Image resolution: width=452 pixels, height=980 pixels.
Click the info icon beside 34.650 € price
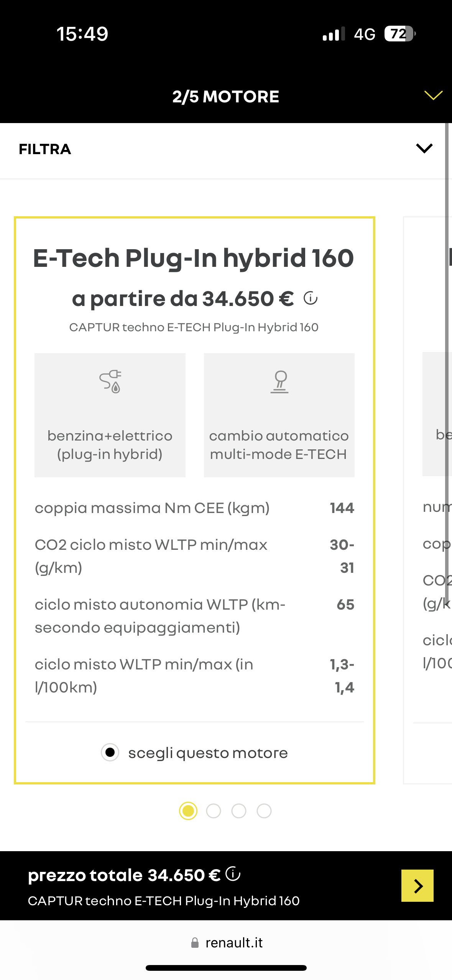coord(310,298)
